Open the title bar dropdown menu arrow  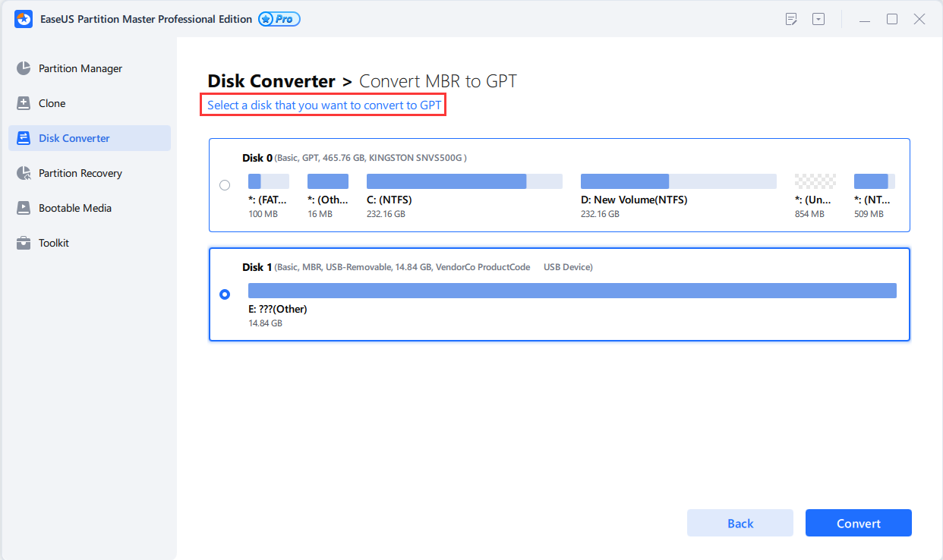[x=818, y=18]
